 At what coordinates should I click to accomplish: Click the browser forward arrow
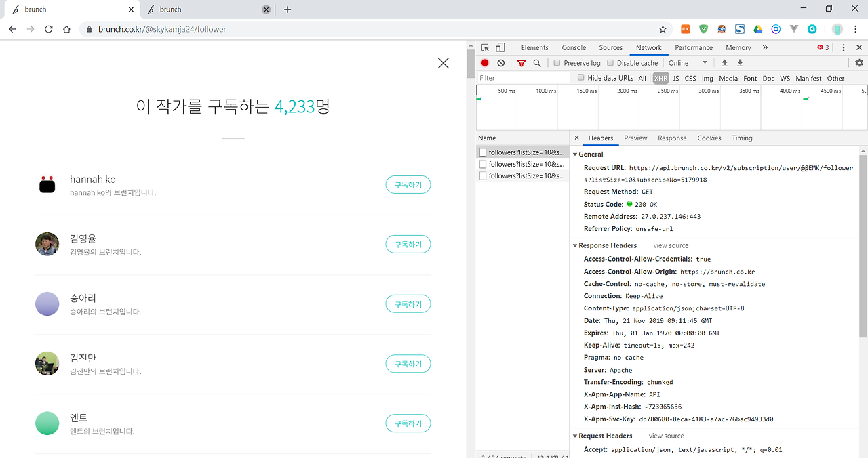click(x=31, y=29)
